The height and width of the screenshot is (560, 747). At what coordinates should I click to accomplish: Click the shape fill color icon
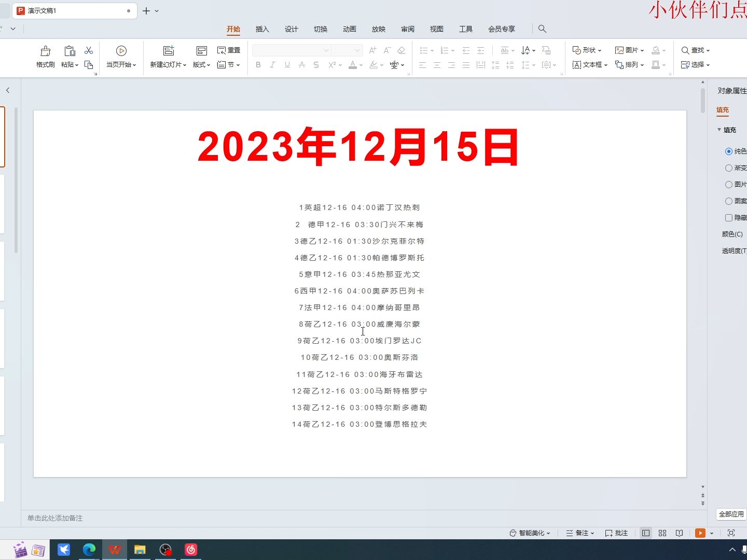point(656,50)
